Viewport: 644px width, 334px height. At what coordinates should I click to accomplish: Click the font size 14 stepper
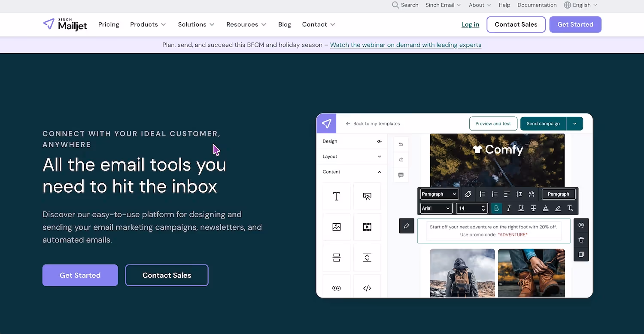click(x=483, y=208)
